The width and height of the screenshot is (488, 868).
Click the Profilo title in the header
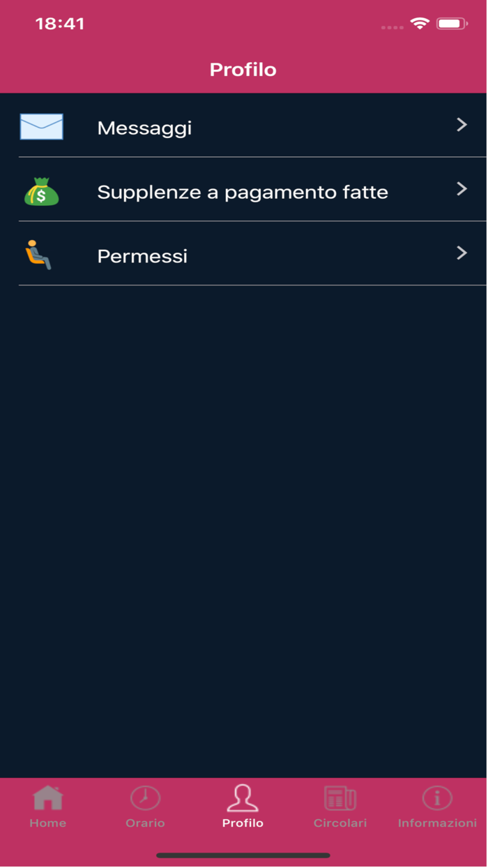[243, 70]
